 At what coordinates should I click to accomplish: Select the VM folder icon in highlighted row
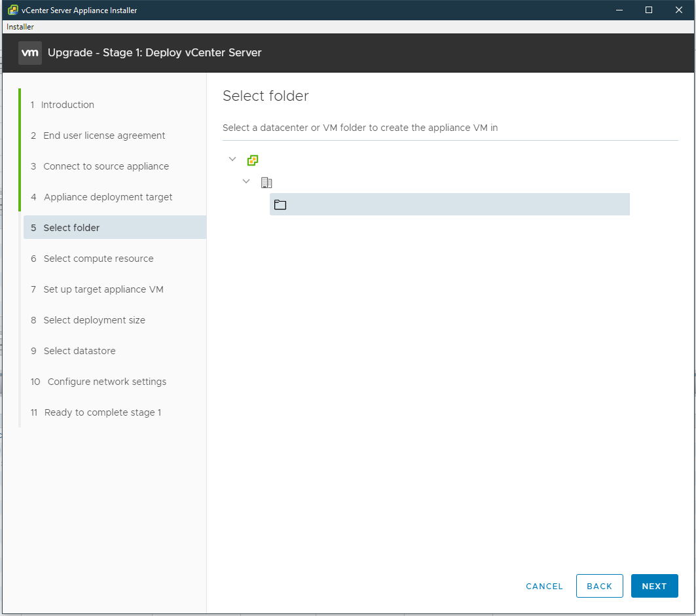pyautogui.click(x=280, y=204)
